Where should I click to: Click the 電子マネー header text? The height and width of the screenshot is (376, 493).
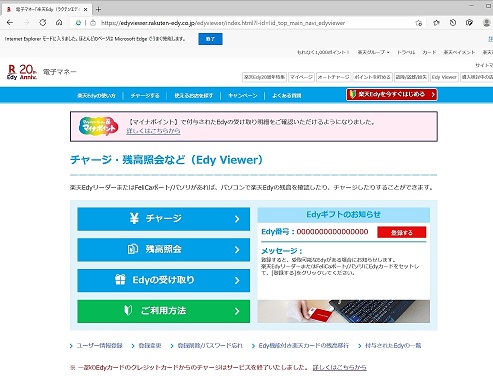click(60, 72)
